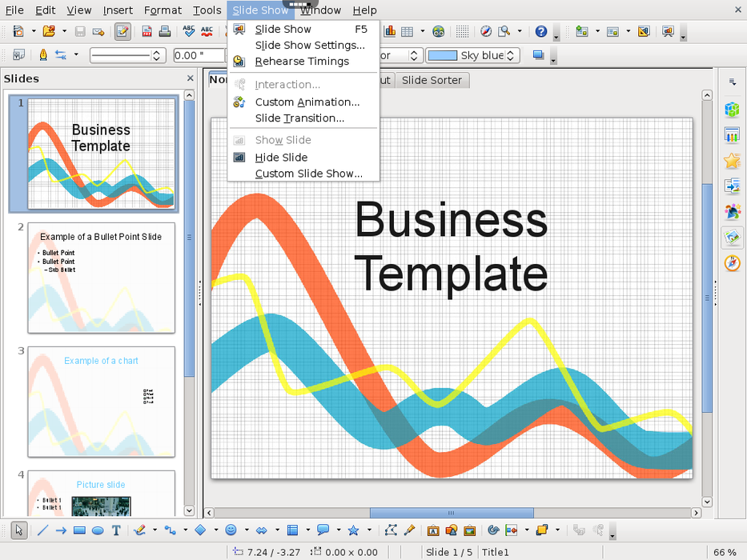Toggle the Shadow icon in toolbar

pos(538,55)
